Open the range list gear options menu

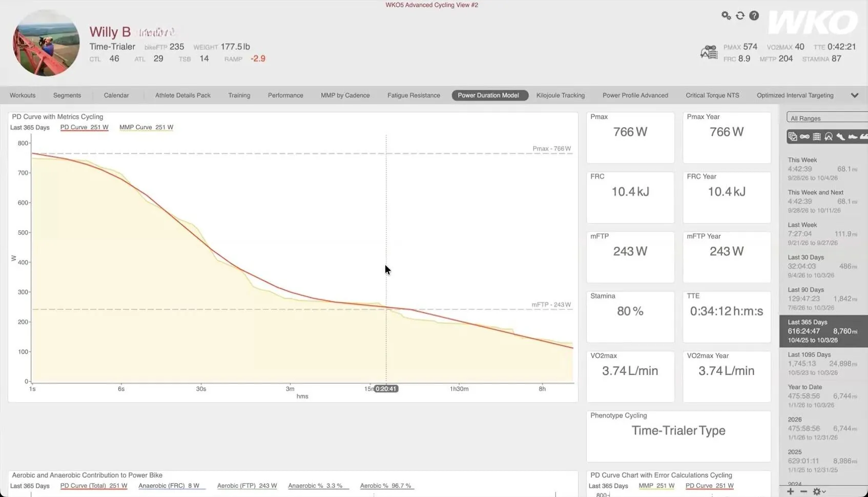pos(819,491)
